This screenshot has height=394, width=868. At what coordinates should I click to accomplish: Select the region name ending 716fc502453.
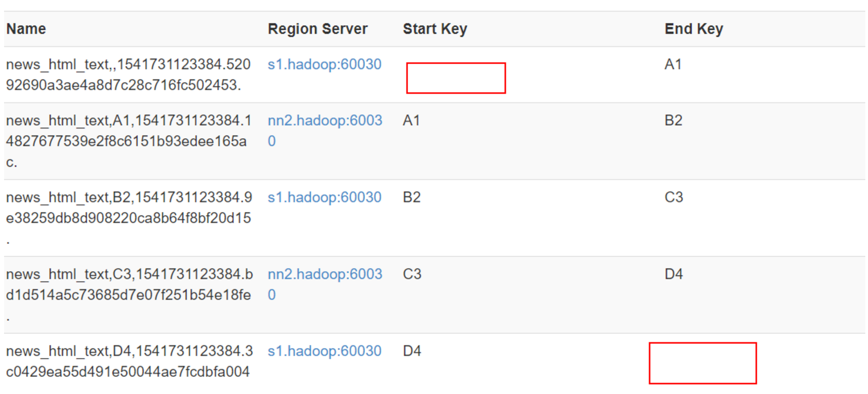click(x=128, y=75)
